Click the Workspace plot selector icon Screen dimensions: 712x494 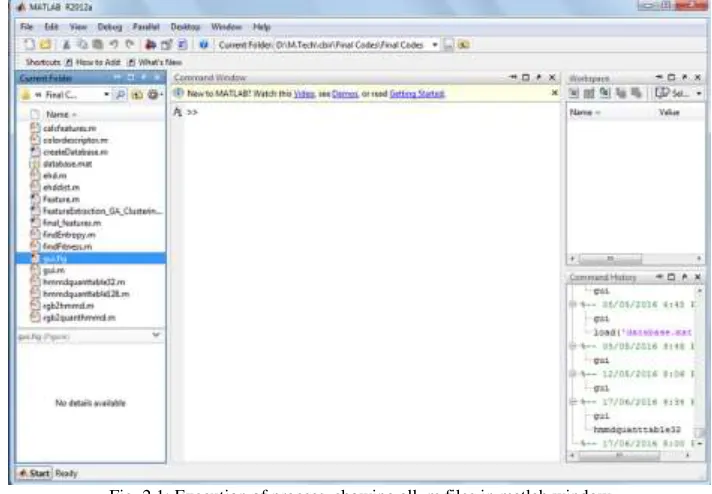pyautogui.click(x=662, y=93)
